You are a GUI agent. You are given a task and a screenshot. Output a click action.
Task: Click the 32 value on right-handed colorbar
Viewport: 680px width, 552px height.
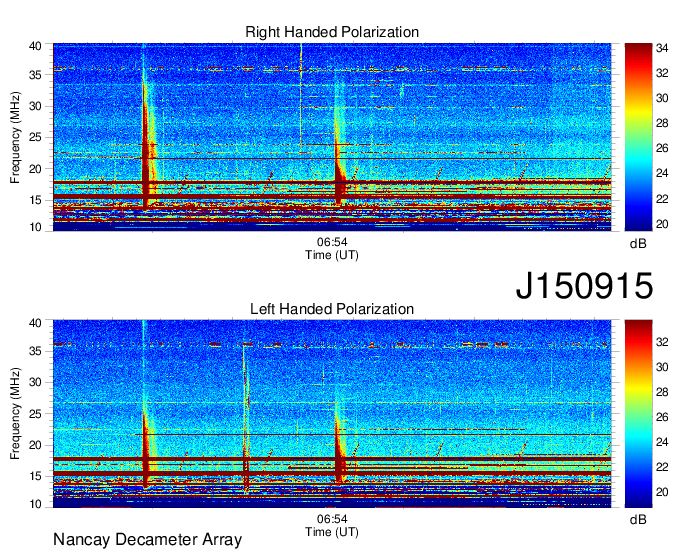point(662,73)
